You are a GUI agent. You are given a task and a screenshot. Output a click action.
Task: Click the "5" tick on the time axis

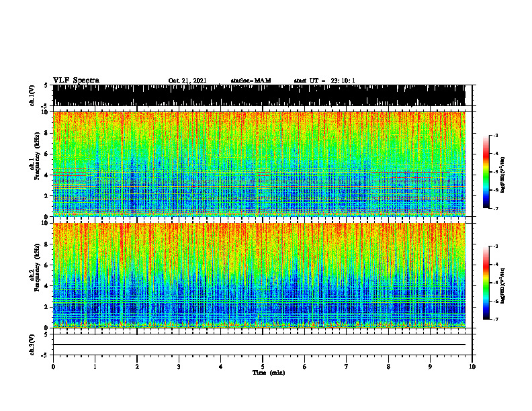263,367
